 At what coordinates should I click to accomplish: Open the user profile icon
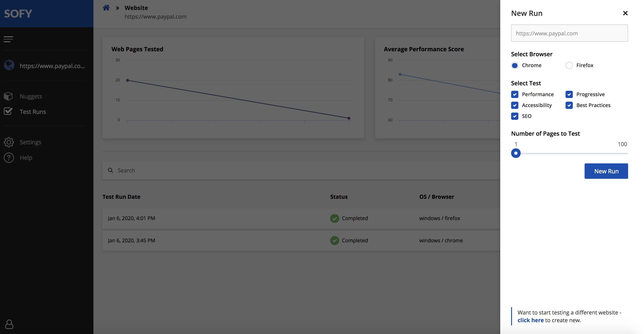9,324
